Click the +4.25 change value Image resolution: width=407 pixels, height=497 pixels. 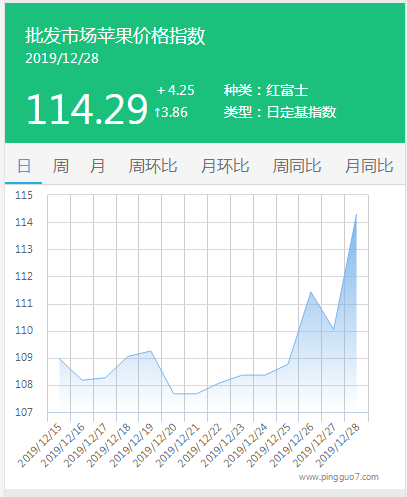[176, 90]
